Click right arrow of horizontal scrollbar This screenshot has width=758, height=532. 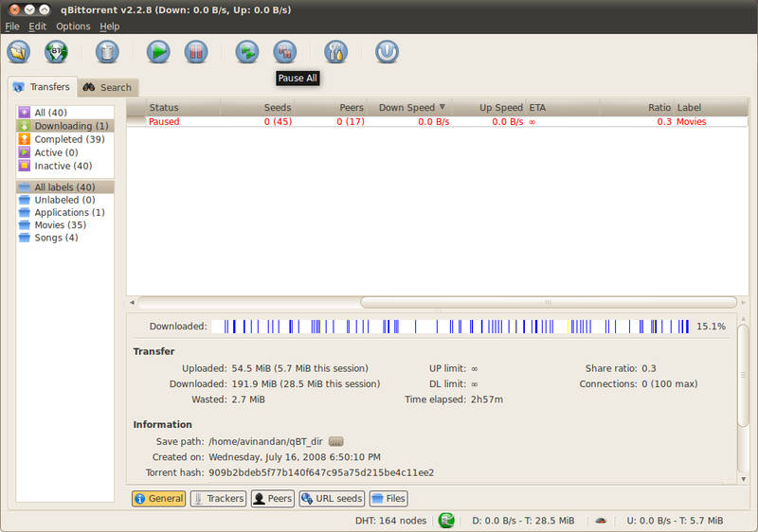point(743,302)
